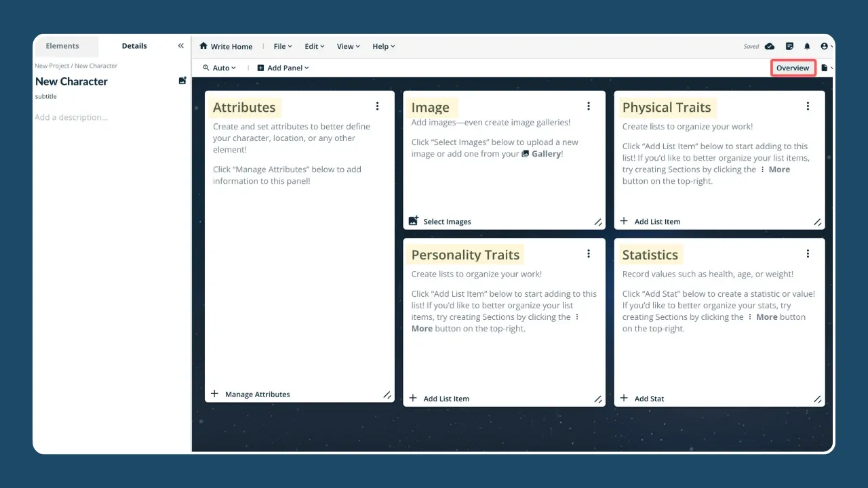Click Select Images in Image panel
Viewport: 868px width, 488px height.
pyautogui.click(x=446, y=222)
